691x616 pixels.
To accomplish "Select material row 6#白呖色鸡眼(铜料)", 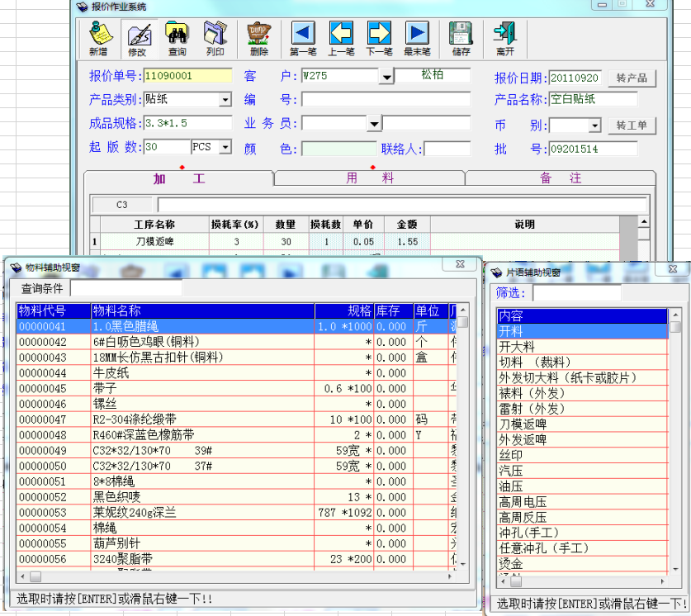I will (x=237, y=342).
